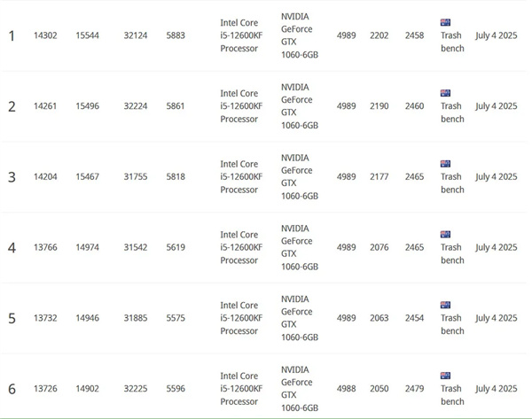
Task: Click the Trash bench name in row 1
Action: tap(451, 42)
